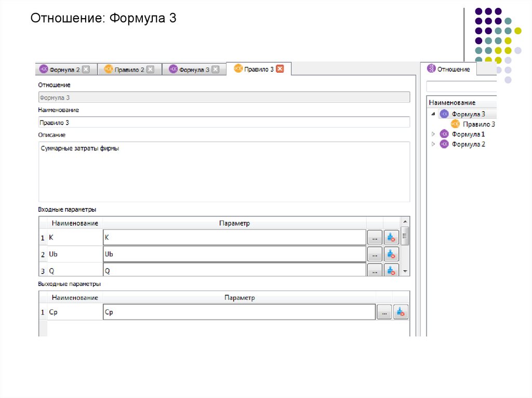The image size is (532, 398).
Task: Open browse button for Cp parameter
Action: pos(384,312)
